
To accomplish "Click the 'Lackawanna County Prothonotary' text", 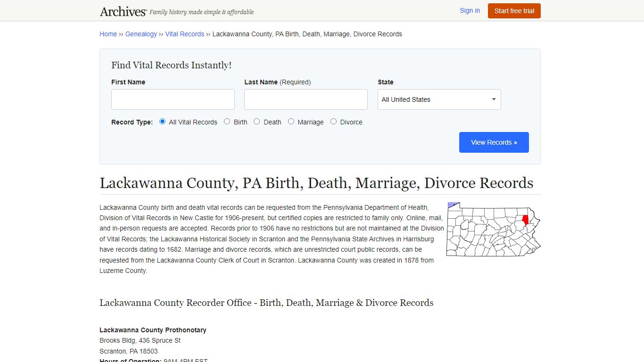I will (x=153, y=330).
